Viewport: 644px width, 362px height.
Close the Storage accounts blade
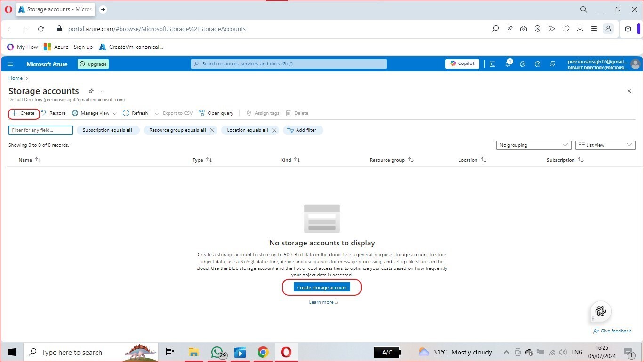coord(629,91)
